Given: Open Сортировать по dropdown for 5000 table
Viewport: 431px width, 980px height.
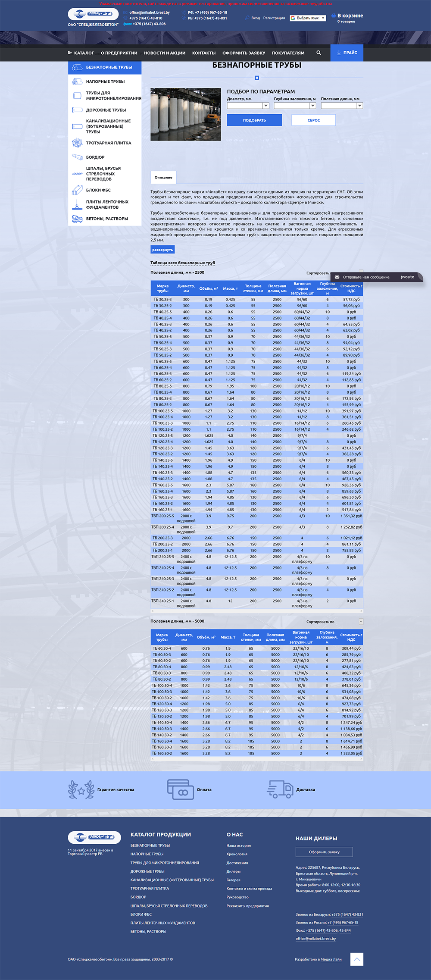Looking at the screenshot, I should click(361, 622).
